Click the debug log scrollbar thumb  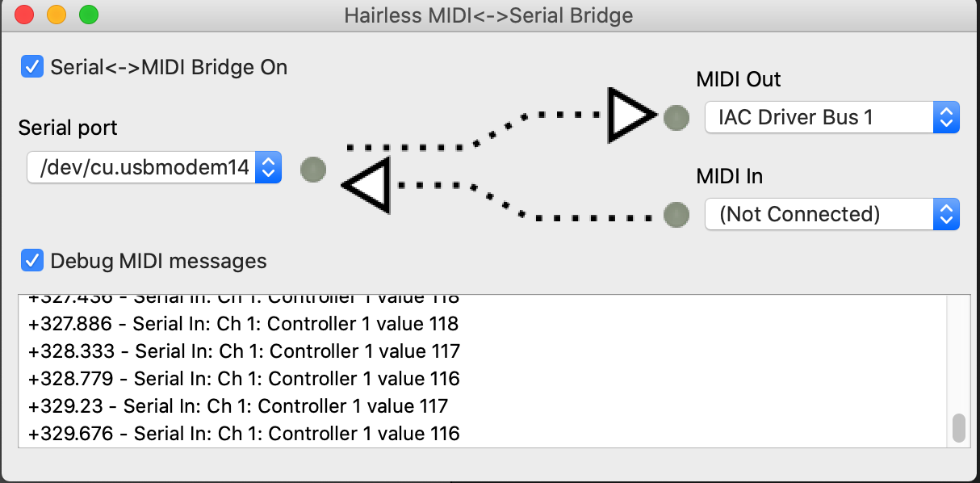pos(959,428)
